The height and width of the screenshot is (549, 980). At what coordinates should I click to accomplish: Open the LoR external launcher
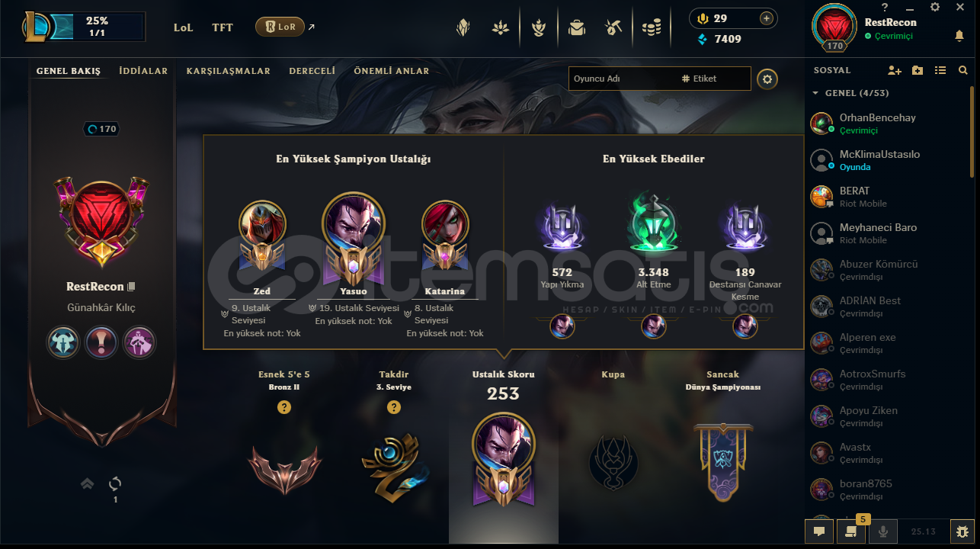280,27
